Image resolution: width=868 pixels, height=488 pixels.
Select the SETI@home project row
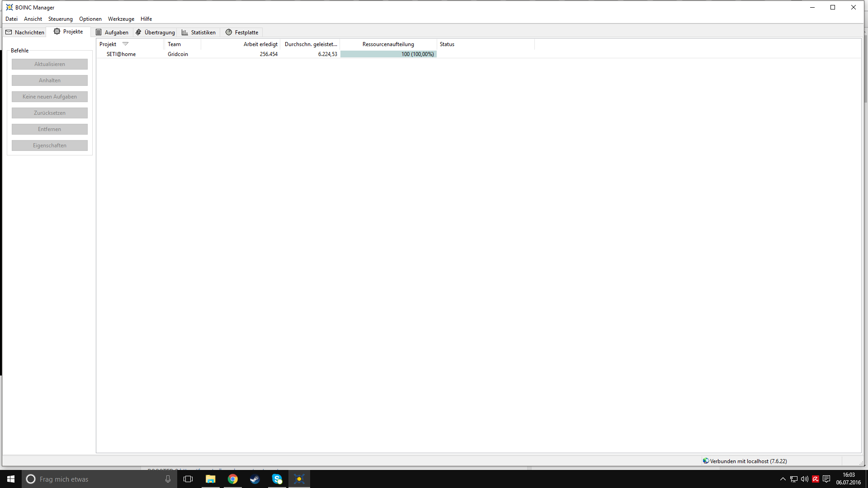(121, 54)
